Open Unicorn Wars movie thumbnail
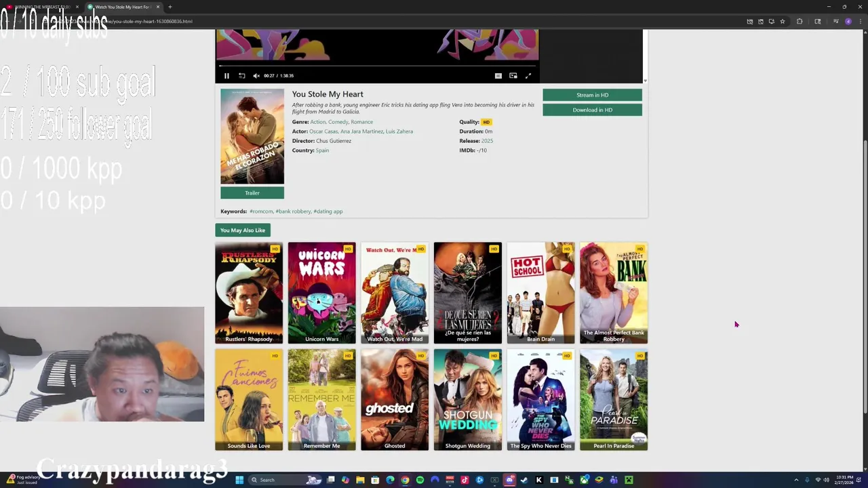The width and height of the screenshot is (868, 488). click(321, 293)
